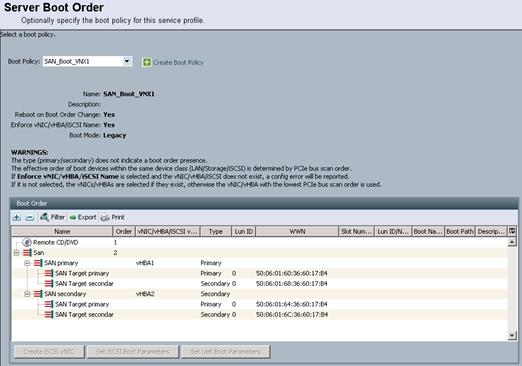Click the Boot Na... column header
Screen dimensions: 522x366
(428, 231)
